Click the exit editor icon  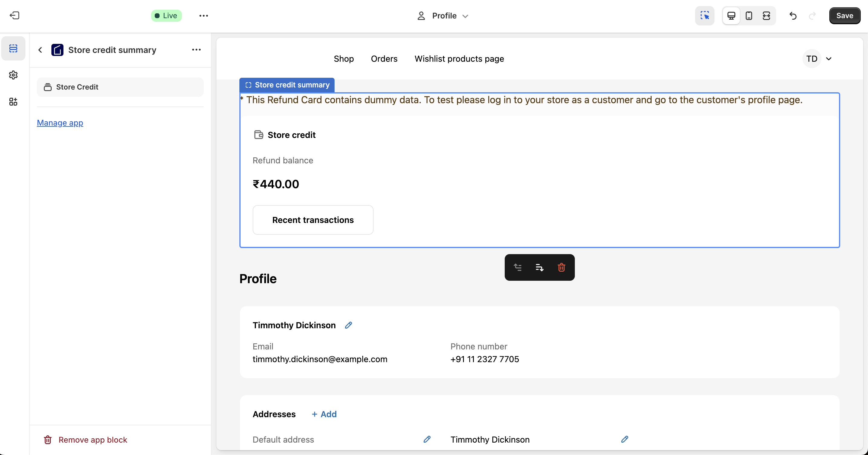[x=15, y=15]
